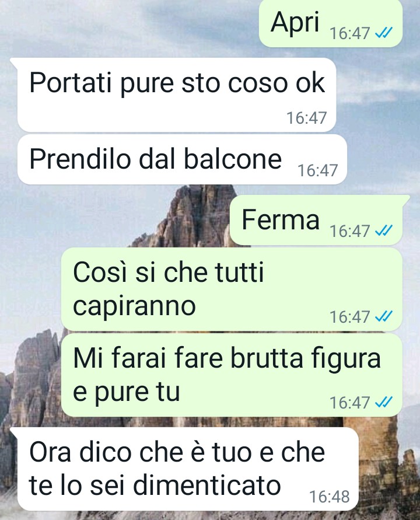Tap the 16:47 time beside 'e pure tu'
The width and height of the screenshot is (420, 520).
click(x=350, y=403)
